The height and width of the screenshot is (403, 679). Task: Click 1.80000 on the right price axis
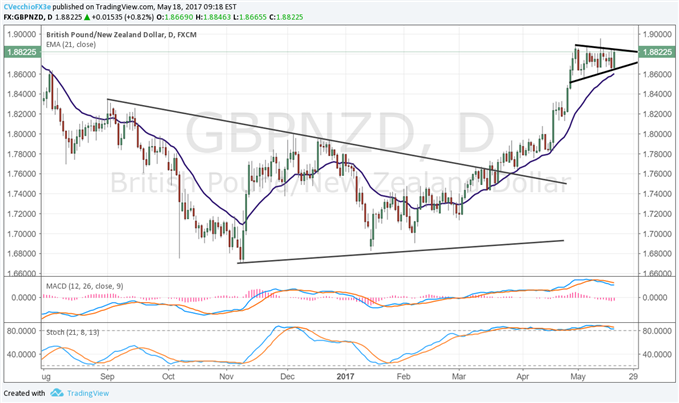point(658,134)
